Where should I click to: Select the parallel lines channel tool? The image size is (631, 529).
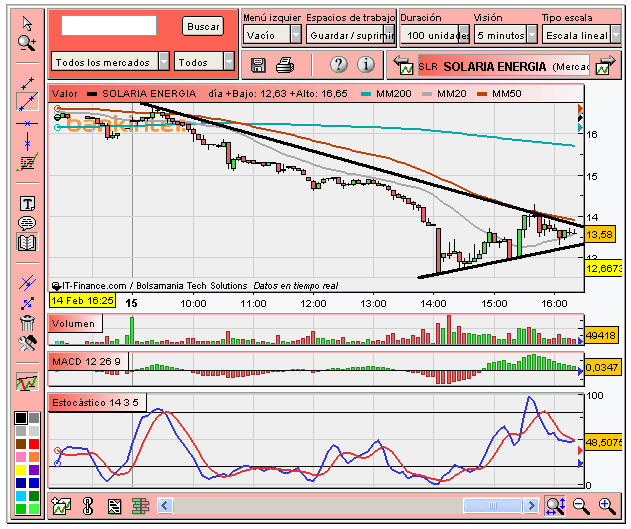pos(27,283)
